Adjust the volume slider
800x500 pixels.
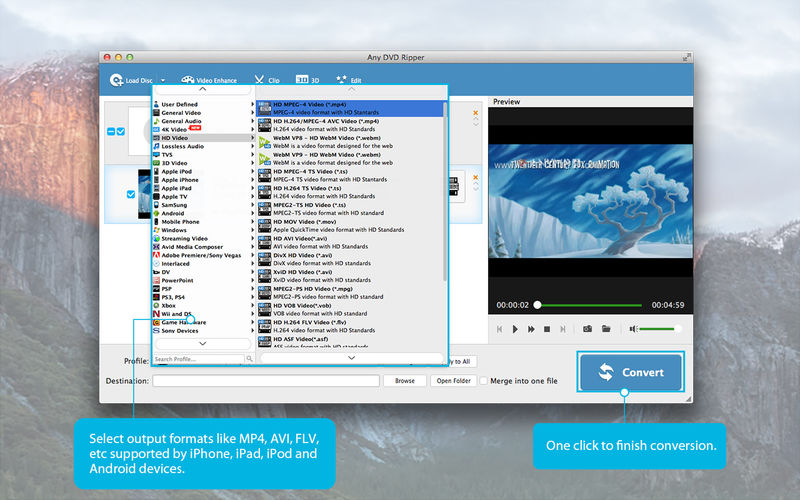pos(659,329)
